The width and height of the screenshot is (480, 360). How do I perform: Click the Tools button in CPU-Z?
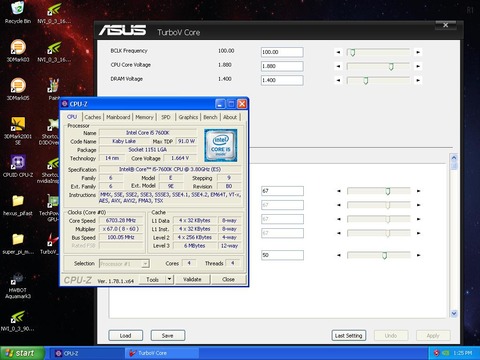coord(152,279)
